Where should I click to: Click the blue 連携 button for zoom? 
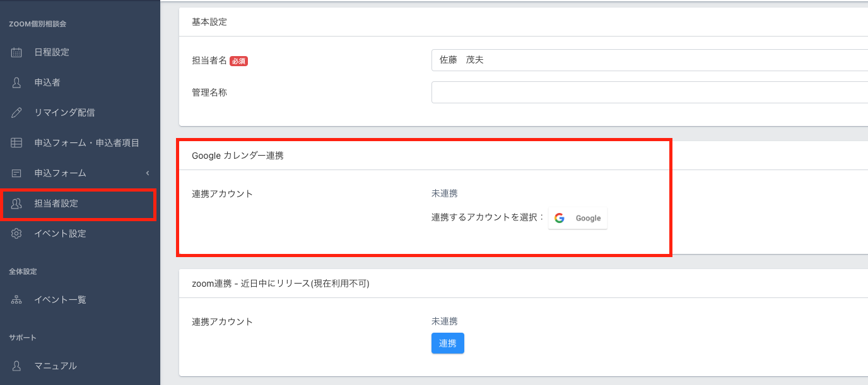tap(447, 343)
